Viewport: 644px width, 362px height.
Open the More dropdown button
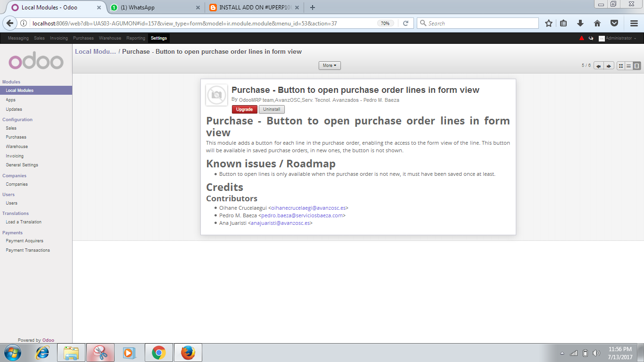point(330,66)
